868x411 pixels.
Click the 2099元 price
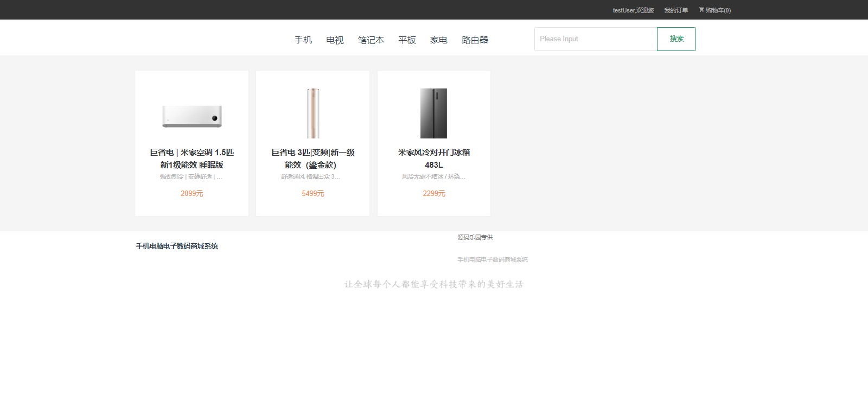coord(192,193)
